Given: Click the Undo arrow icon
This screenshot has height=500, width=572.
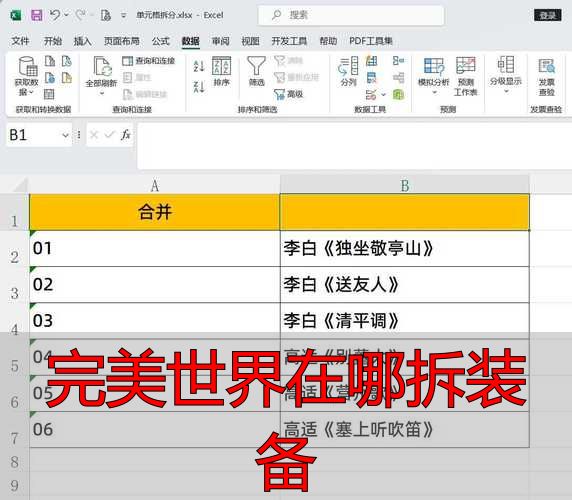Looking at the screenshot, I should pos(55,15).
